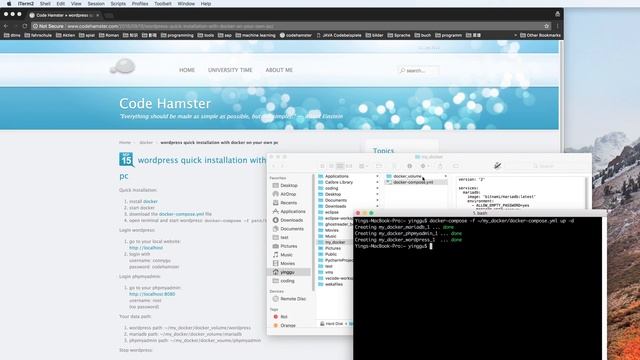This screenshot has height=360, width=640.
Task: Select the Red tag in Finder sidebar
Action: click(284, 317)
